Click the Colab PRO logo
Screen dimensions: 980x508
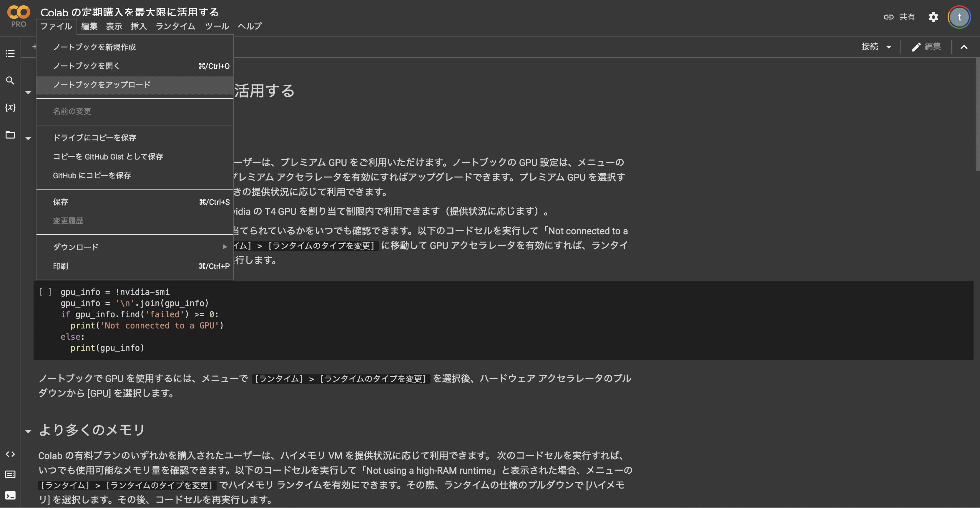pyautogui.click(x=18, y=16)
